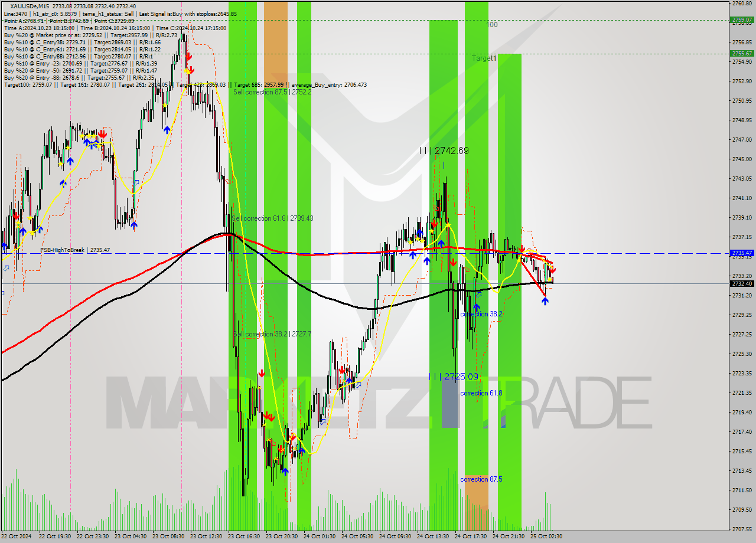The width and height of the screenshot is (756, 543).
Task: Select the blue correction 38.2 label
Action: click(481, 314)
